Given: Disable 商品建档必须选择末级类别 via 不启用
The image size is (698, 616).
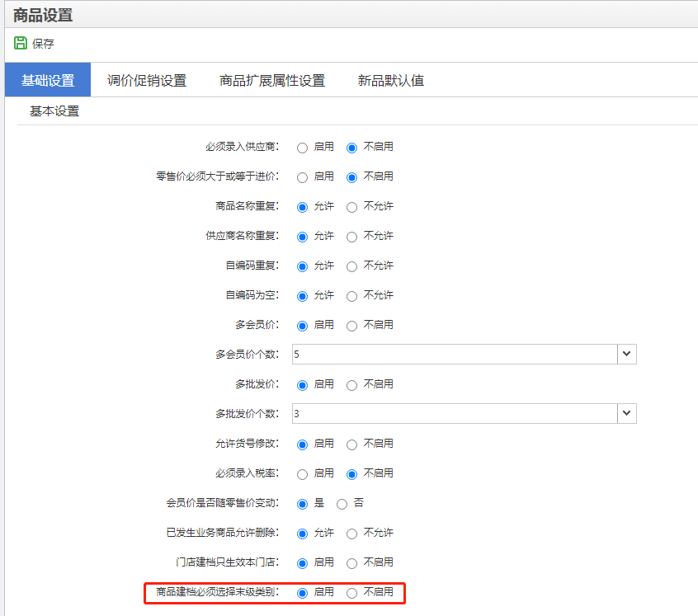Looking at the screenshot, I should tap(352, 593).
